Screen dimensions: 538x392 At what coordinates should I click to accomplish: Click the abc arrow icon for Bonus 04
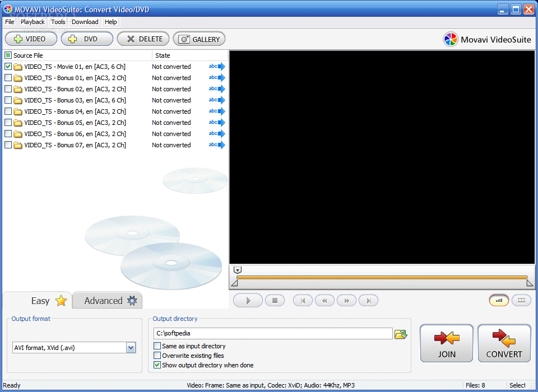pos(217,111)
